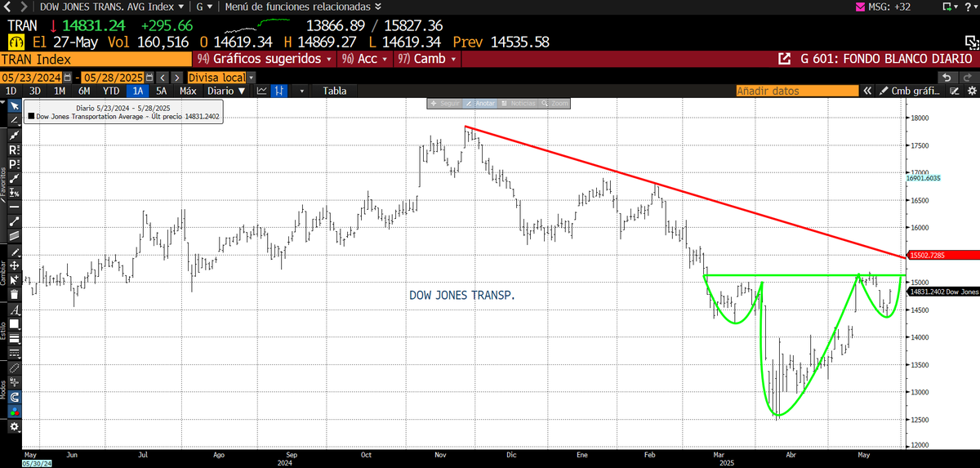Open the text style A tool
Image resolution: width=980 pixels, height=468 pixels.
point(16,311)
